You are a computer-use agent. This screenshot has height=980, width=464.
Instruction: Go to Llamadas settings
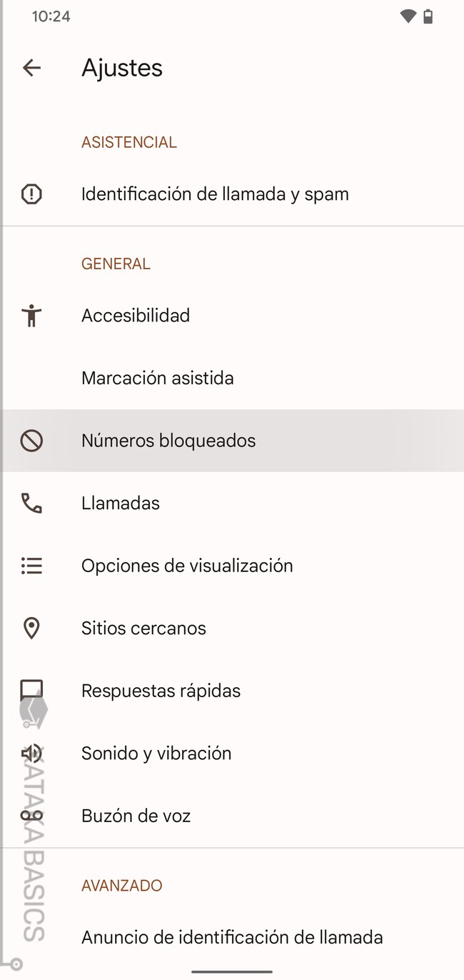121,504
